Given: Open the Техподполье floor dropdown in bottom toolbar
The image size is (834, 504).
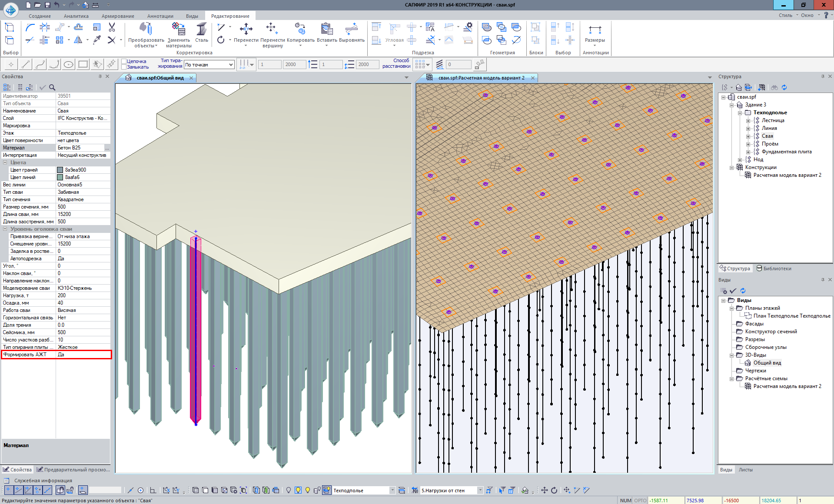Looking at the screenshot, I should click(x=392, y=491).
